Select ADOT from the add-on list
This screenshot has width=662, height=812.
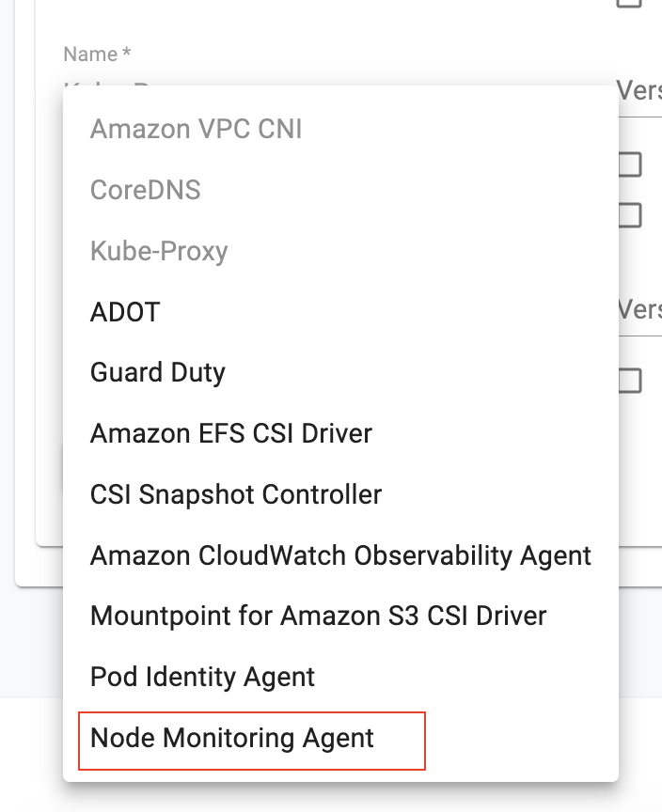125,312
